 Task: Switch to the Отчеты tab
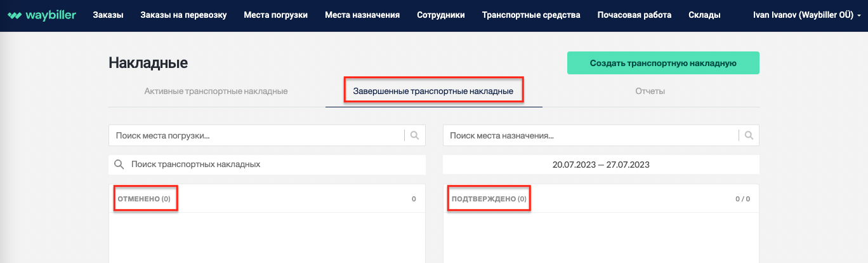point(650,91)
